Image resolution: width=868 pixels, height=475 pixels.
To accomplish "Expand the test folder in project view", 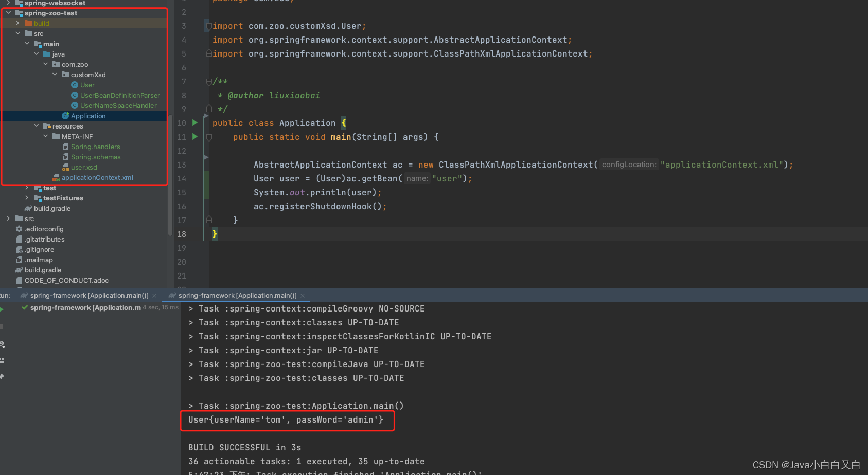I will pos(27,188).
